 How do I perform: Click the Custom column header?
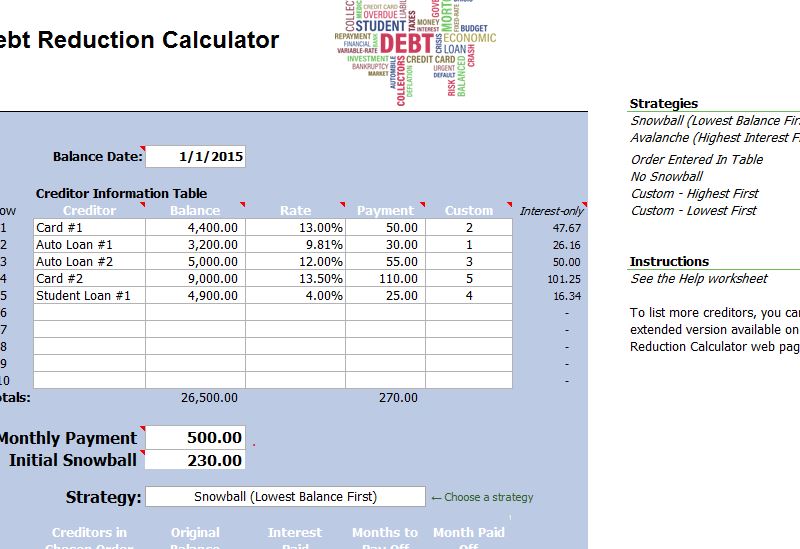pyautogui.click(x=469, y=210)
